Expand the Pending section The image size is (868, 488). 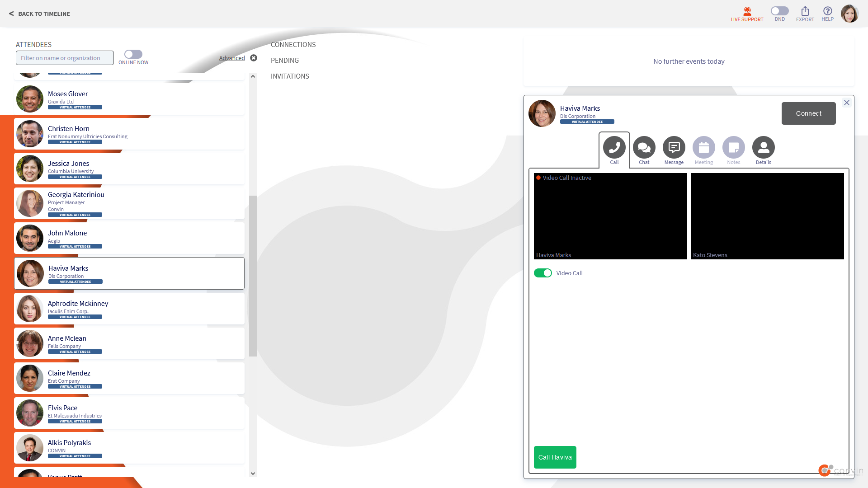[x=284, y=61]
